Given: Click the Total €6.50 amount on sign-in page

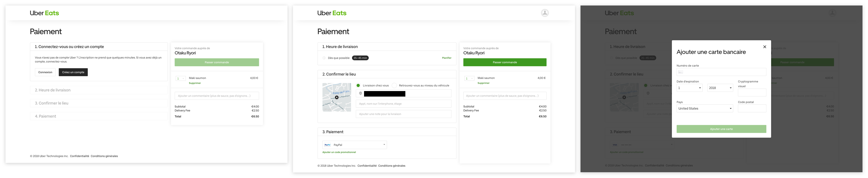Looking at the screenshot, I should 255,116.
